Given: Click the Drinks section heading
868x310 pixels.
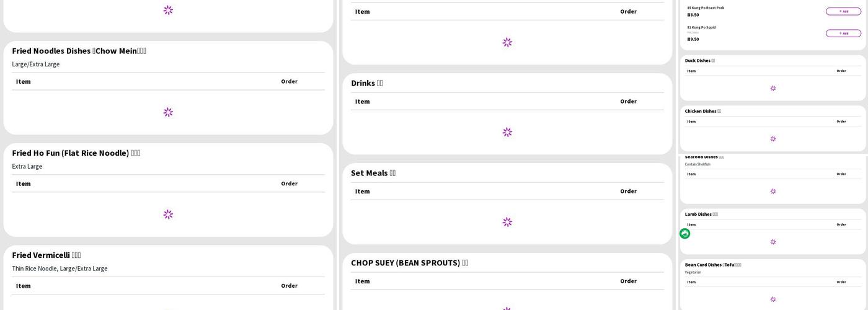Looking at the screenshot, I should click(366, 83).
